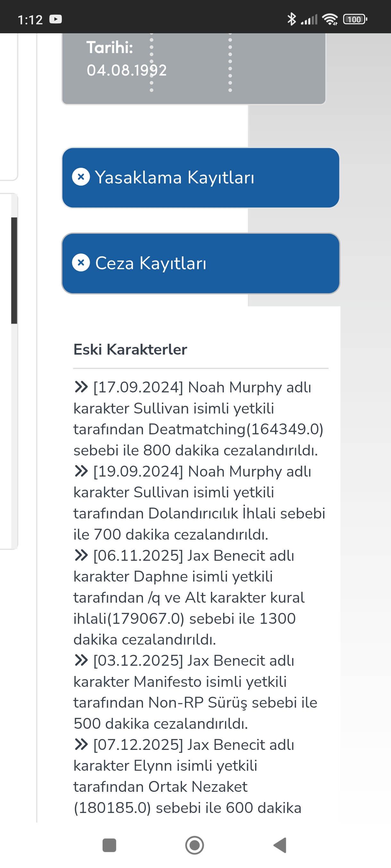The image size is (391, 868).
Task: Select the Eski Karakterler heading
Action: [x=130, y=350]
